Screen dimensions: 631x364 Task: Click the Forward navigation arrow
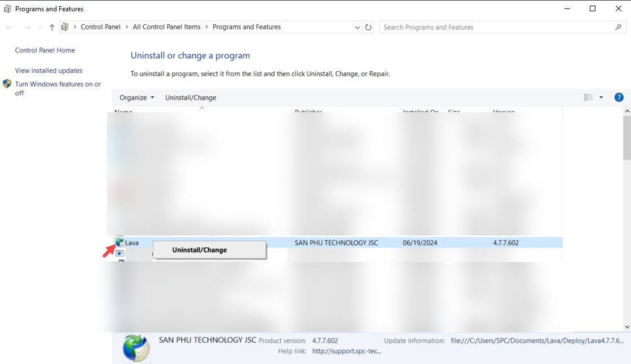pyautogui.click(x=27, y=27)
